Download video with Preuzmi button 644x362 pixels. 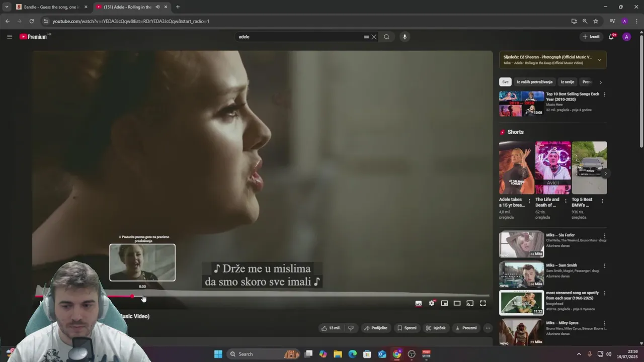click(466, 328)
